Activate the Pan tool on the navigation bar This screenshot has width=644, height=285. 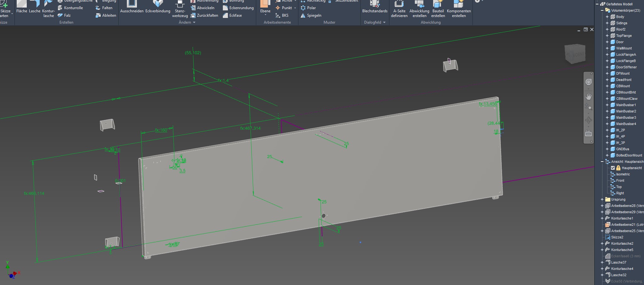click(x=589, y=96)
